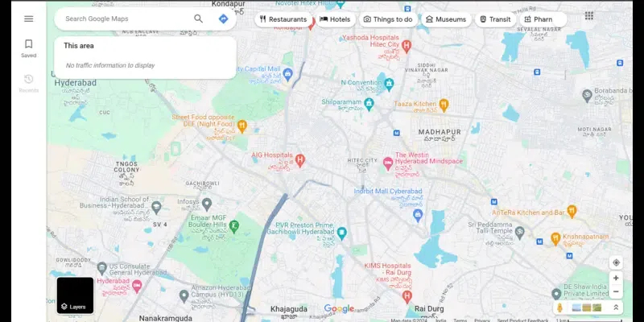Filter by Hotels chip
This screenshot has height=322, width=644.
pos(335,19)
